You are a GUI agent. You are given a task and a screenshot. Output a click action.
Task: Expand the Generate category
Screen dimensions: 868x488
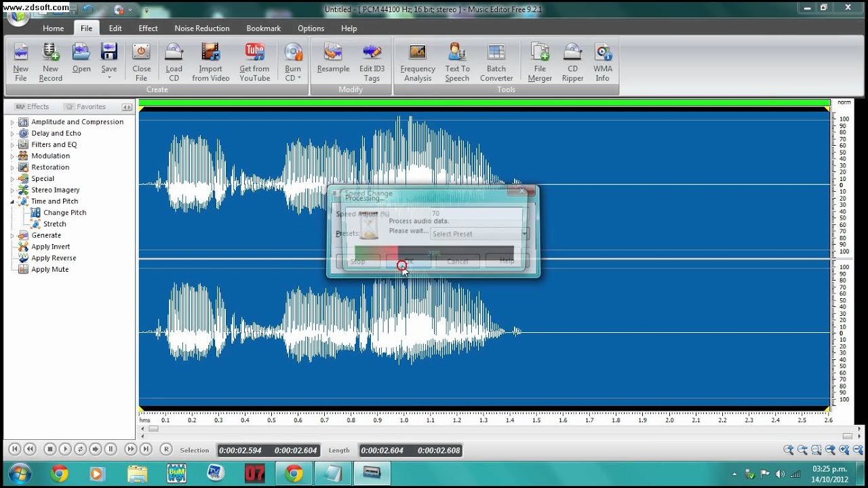(12, 235)
